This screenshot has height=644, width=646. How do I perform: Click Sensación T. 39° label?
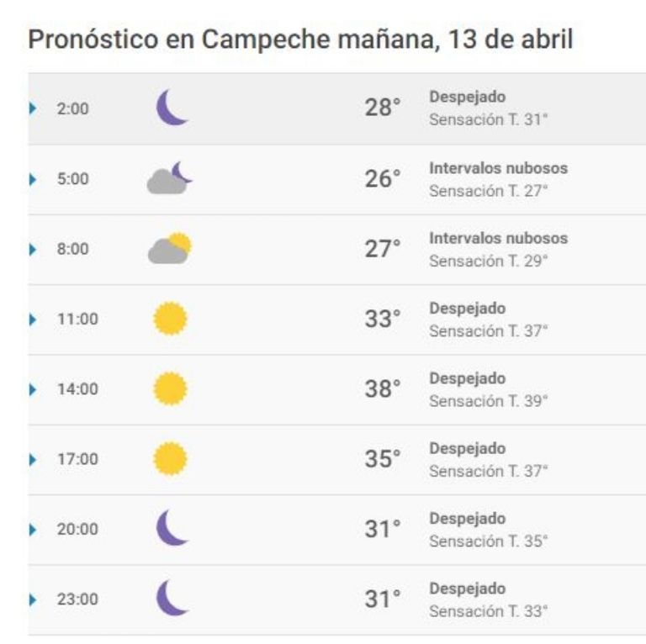[488, 401]
